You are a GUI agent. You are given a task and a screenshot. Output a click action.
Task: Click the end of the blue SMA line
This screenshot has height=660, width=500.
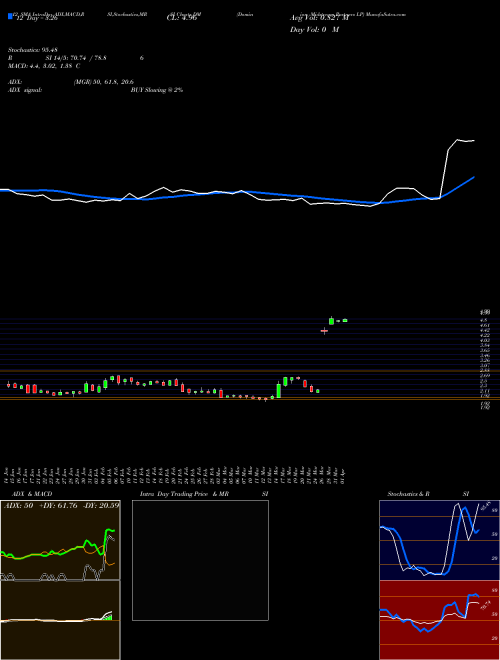click(x=474, y=177)
